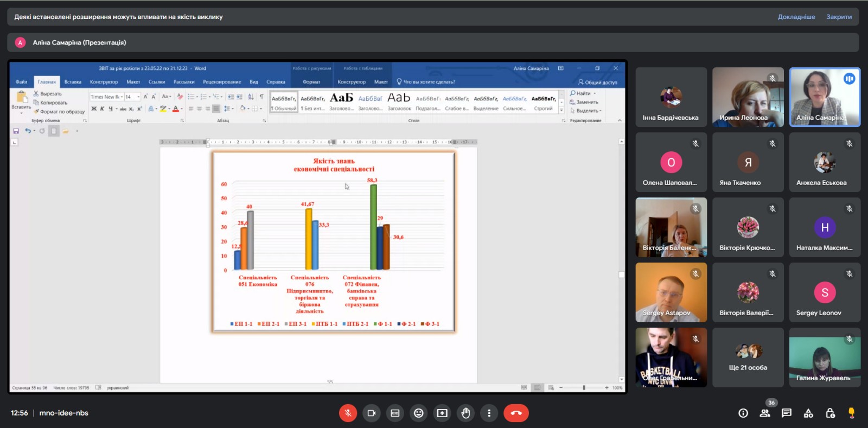Collapse the Word ribbon chevron
Screen dimensions: 868x428
(620, 120)
